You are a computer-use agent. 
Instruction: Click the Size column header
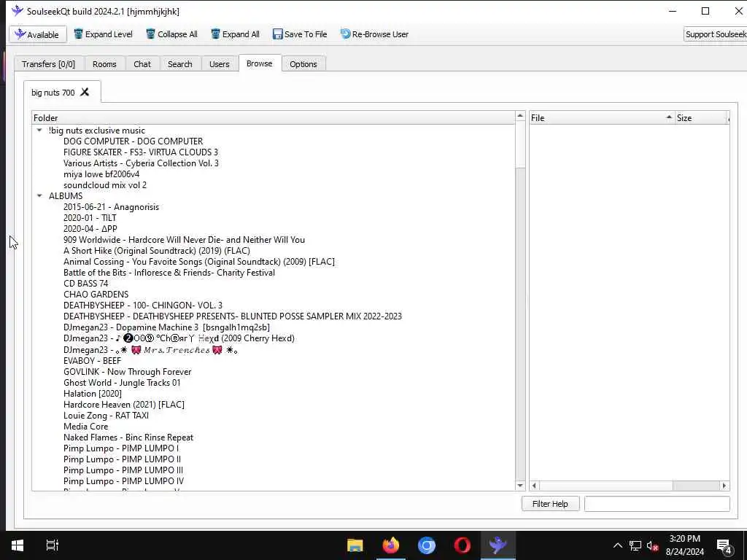coord(701,117)
